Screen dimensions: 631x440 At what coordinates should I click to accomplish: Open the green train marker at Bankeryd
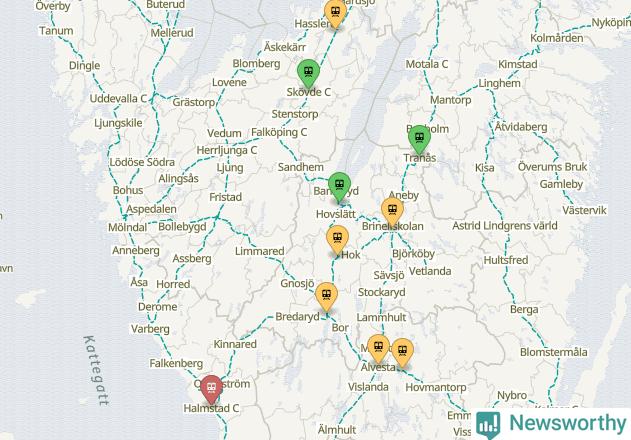coord(339,186)
